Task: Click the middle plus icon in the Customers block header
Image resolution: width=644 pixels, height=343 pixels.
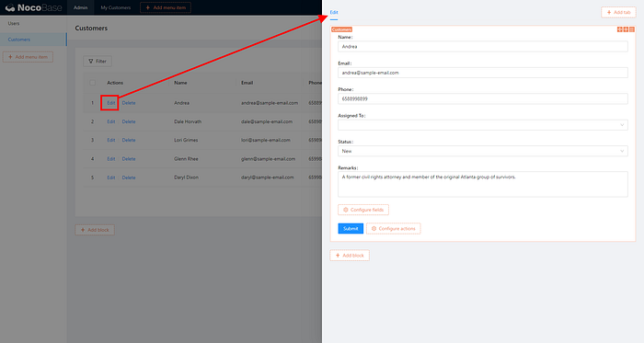Action: click(626, 29)
